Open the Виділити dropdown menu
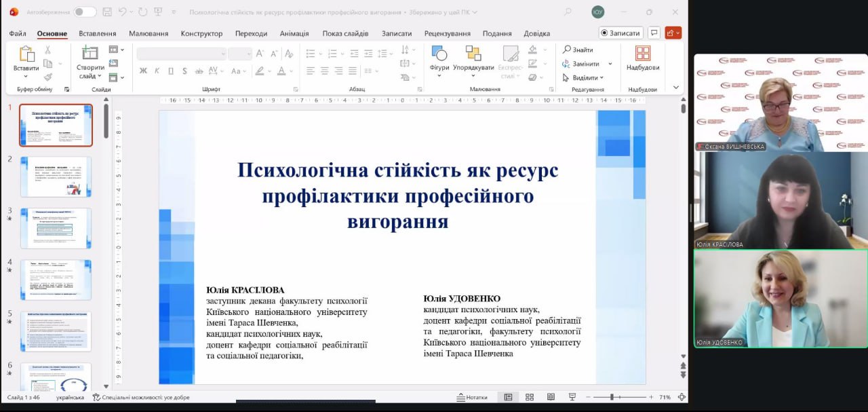This screenshot has width=868, height=412. click(583, 78)
